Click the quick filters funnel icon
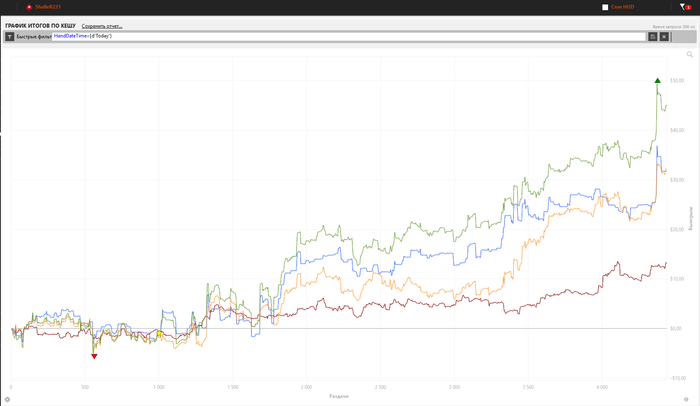700x406 pixels. (10, 37)
